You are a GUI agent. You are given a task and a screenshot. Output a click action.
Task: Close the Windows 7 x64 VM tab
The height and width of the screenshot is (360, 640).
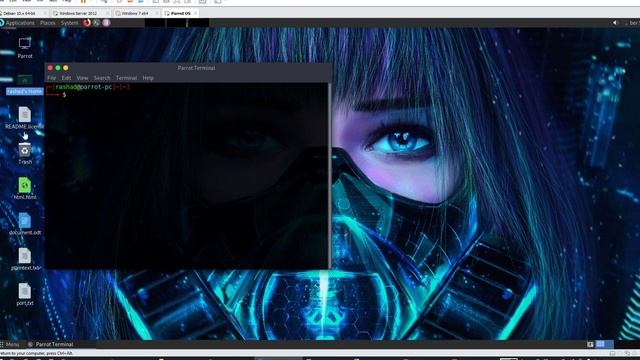[x=157, y=13]
